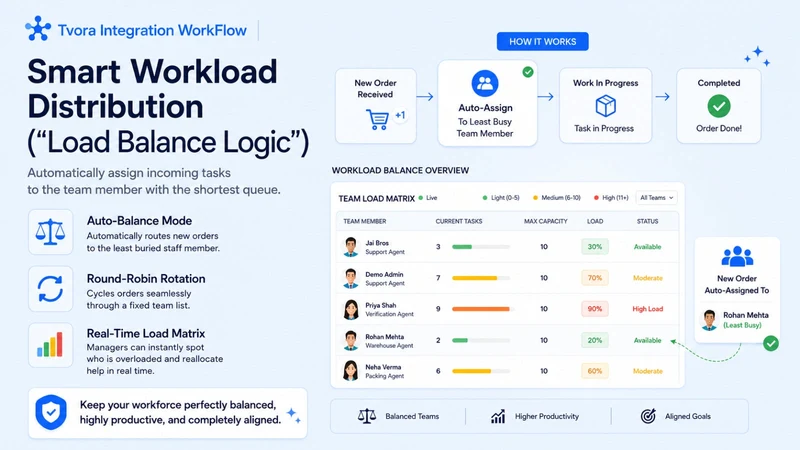Click the Real-Time Load Matrix heading

[x=146, y=334]
